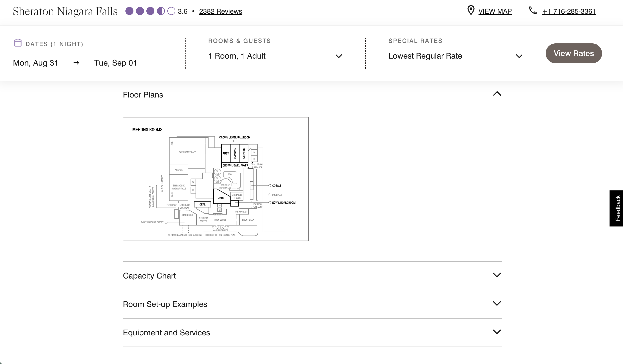Collapse the Floor Plans section
Viewport: 623px width, 364px height.
point(497,94)
